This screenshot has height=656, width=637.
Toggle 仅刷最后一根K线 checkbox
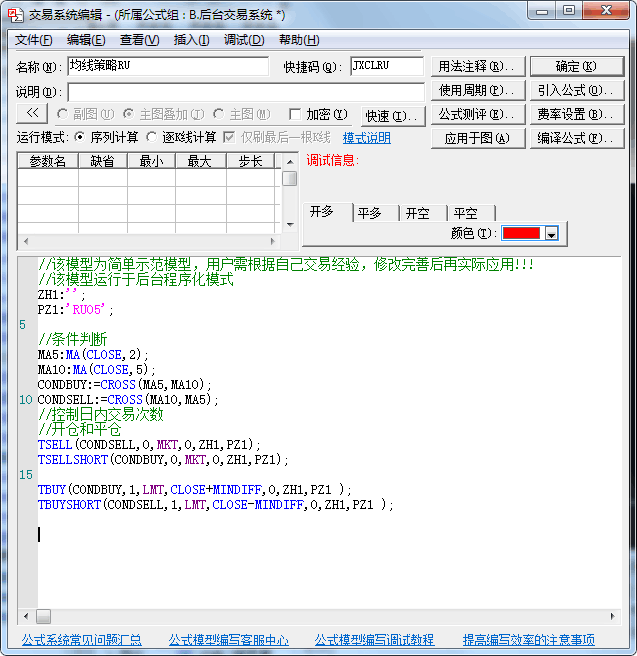pos(229,137)
